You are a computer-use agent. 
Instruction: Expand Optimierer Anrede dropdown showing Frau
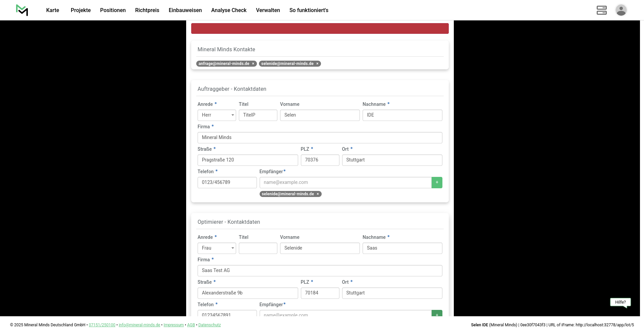tap(217, 248)
